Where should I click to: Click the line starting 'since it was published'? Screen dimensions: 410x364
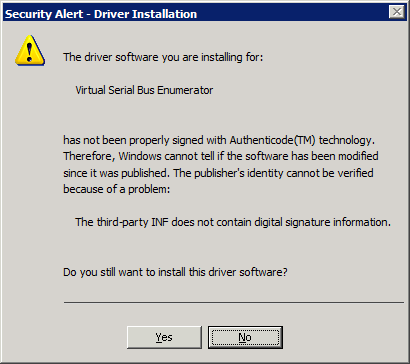(218, 173)
